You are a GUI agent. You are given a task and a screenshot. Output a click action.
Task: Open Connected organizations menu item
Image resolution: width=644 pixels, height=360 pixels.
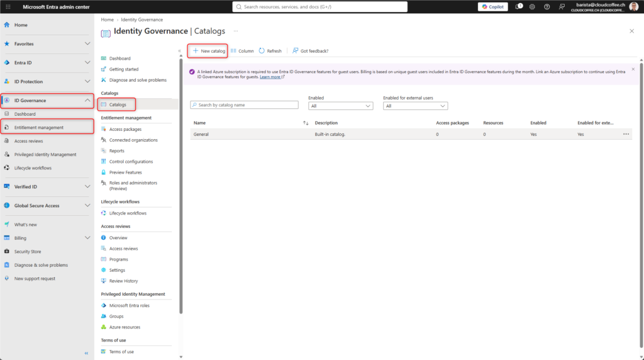coord(133,140)
